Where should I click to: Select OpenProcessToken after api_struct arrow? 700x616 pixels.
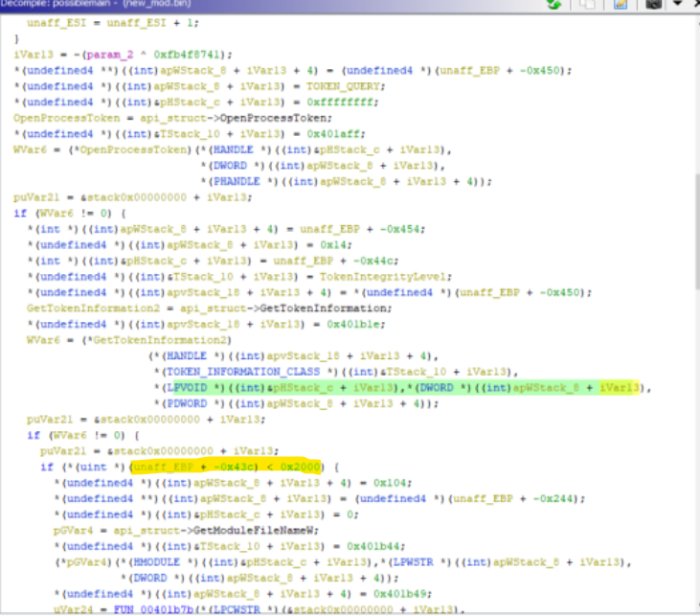tap(273, 118)
